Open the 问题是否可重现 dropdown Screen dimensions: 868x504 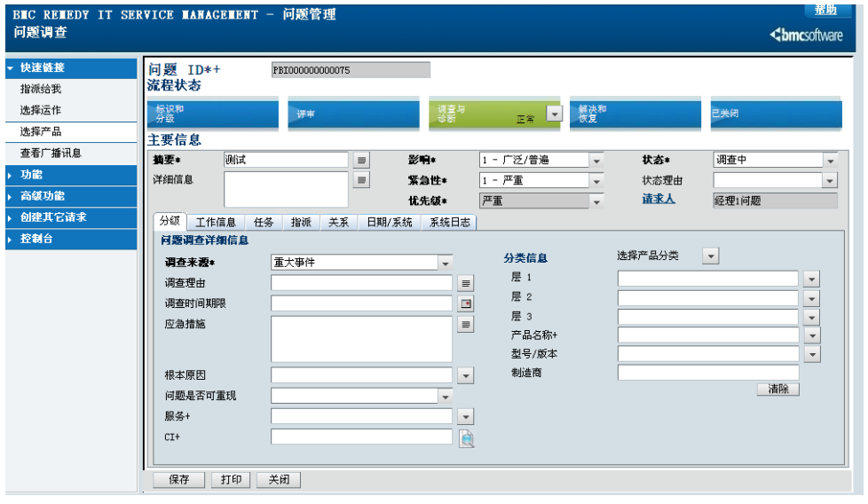446,396
